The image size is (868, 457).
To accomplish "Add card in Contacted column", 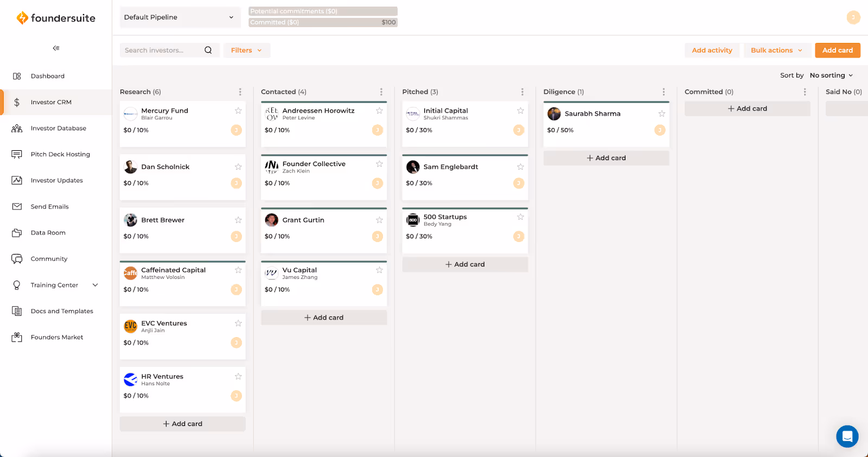I will coord(324,318).
